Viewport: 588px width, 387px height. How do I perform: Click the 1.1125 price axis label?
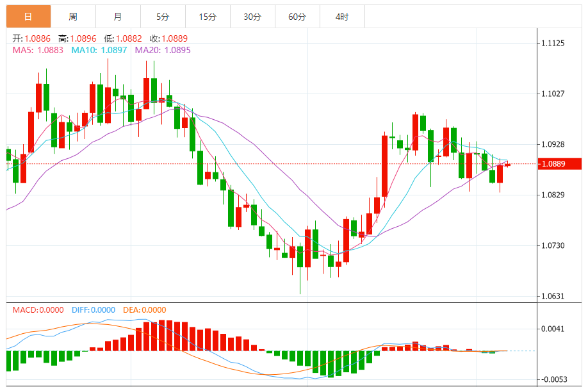tap(553, 43)
